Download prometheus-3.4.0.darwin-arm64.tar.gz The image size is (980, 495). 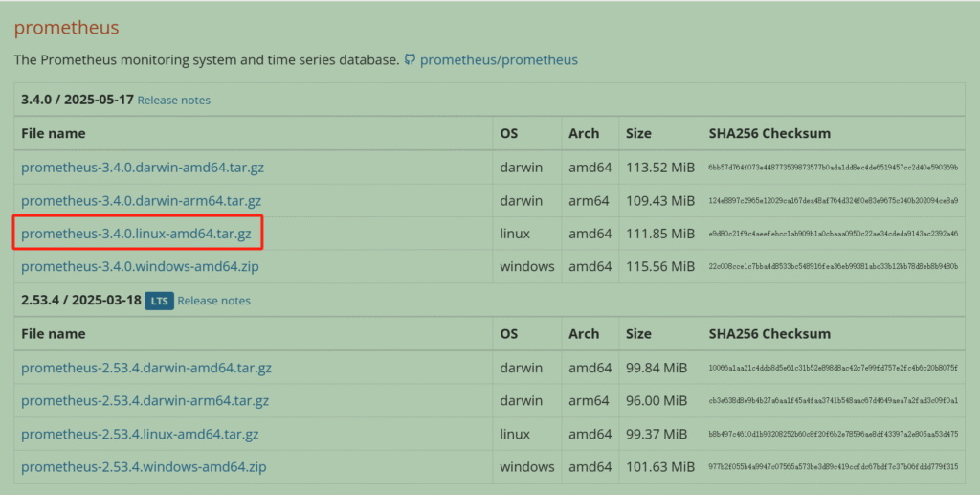[x=141, y=201]
